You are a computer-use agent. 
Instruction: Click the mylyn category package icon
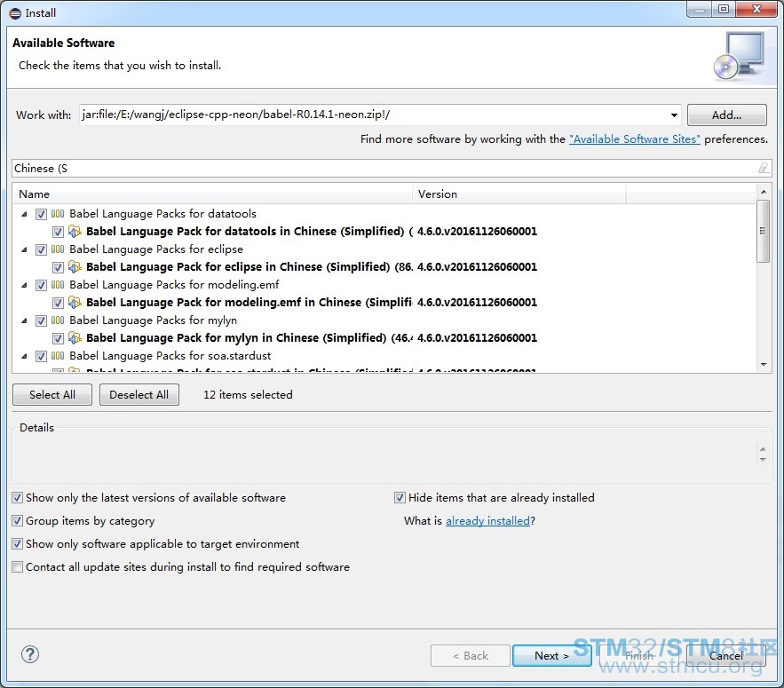58,320
